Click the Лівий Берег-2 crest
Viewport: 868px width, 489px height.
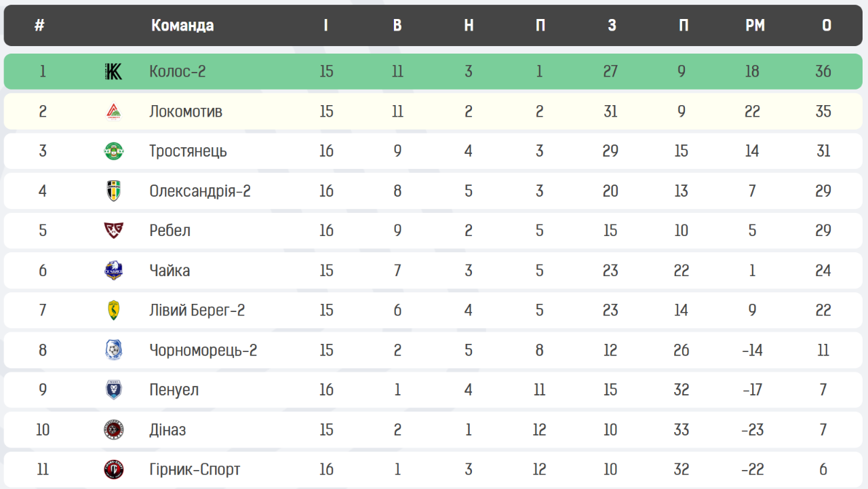[x=113, y=310]
